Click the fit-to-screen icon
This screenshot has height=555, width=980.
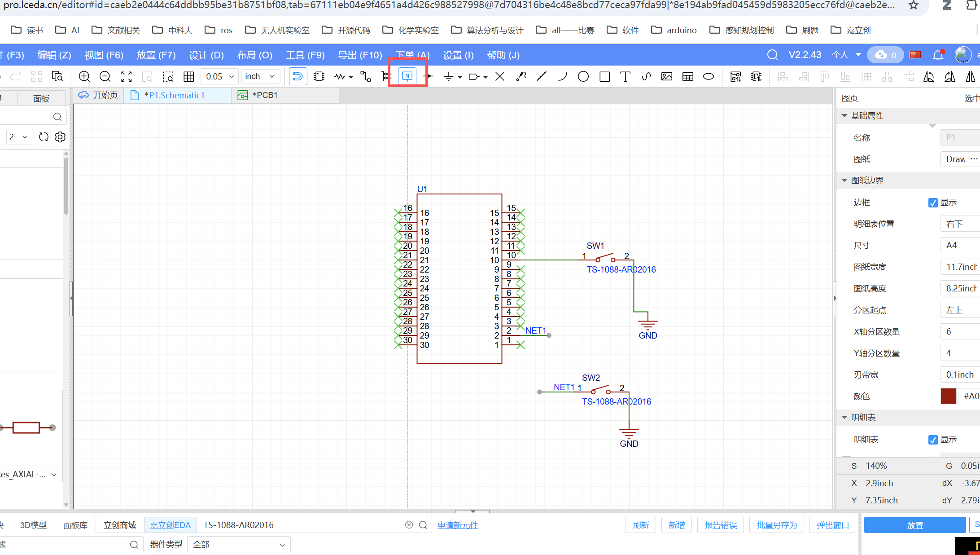pyautogui.click(x=127, y=76)
